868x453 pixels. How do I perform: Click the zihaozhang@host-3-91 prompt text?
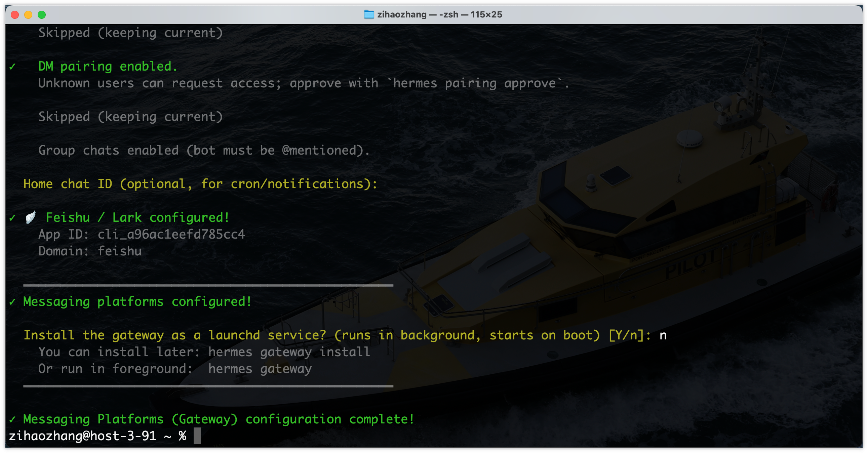[x=83, y=436]
